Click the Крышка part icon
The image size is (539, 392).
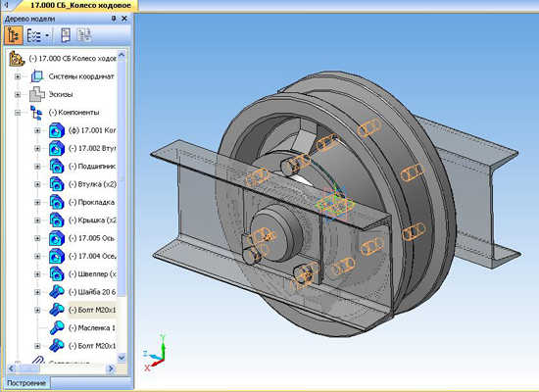[57, 220]
